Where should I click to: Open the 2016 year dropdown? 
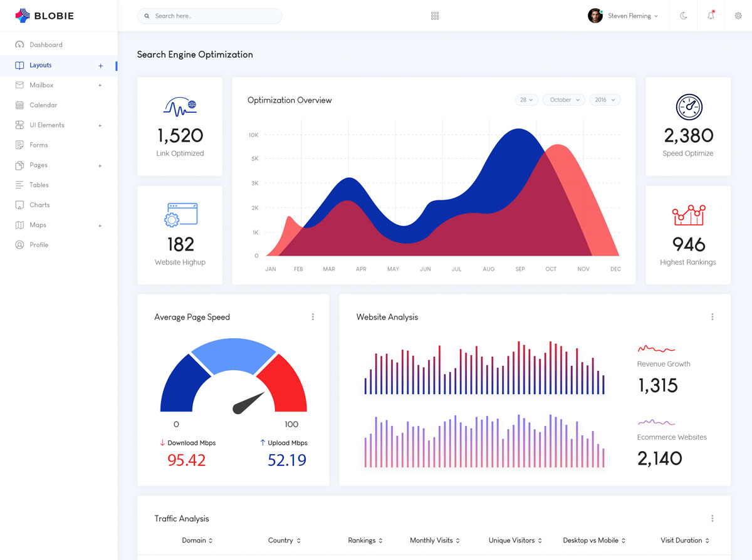[x=605, y=100]
